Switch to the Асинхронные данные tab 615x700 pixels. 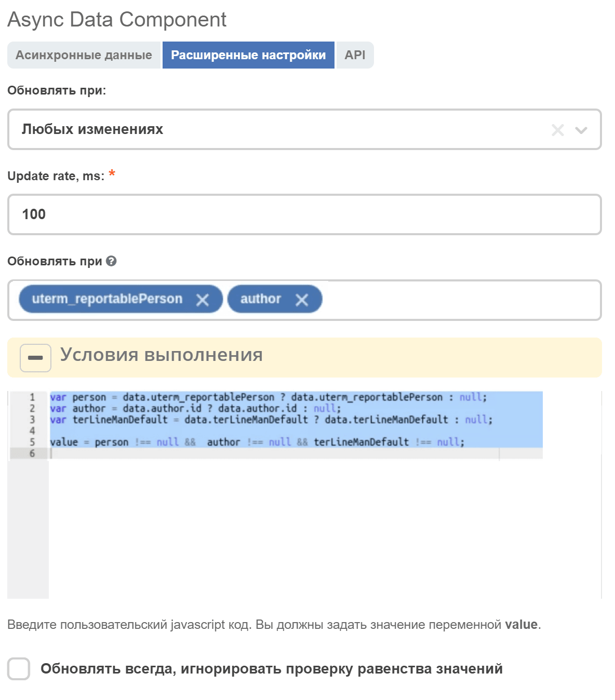[x=84, y=55]
